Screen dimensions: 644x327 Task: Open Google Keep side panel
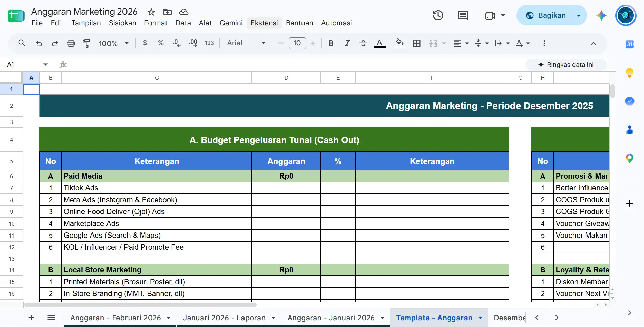630,73
